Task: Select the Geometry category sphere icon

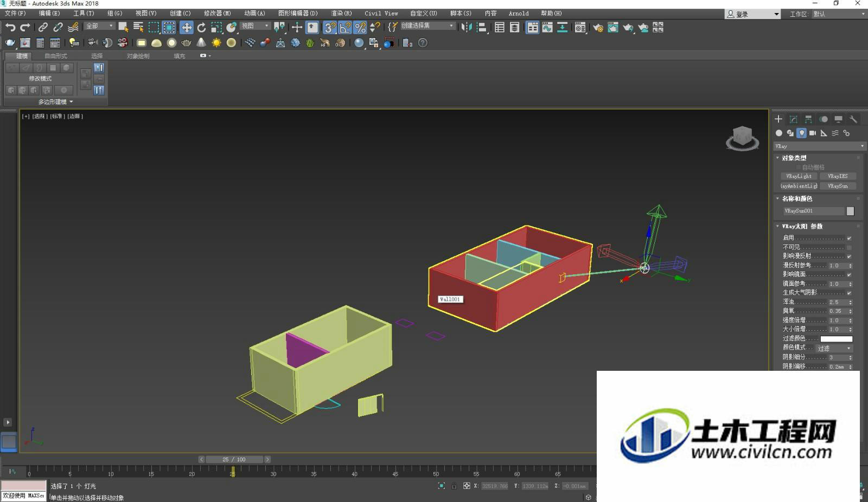Action: pos(779,133)
